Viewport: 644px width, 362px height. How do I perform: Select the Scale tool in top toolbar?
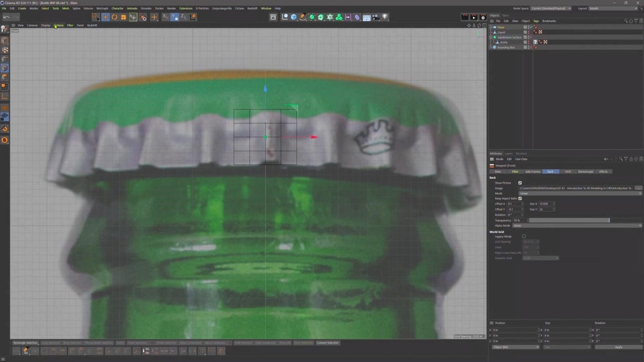point(123,17)
